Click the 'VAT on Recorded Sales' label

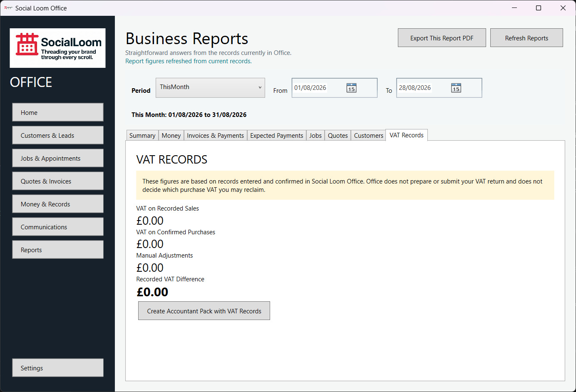click(167, 208)
